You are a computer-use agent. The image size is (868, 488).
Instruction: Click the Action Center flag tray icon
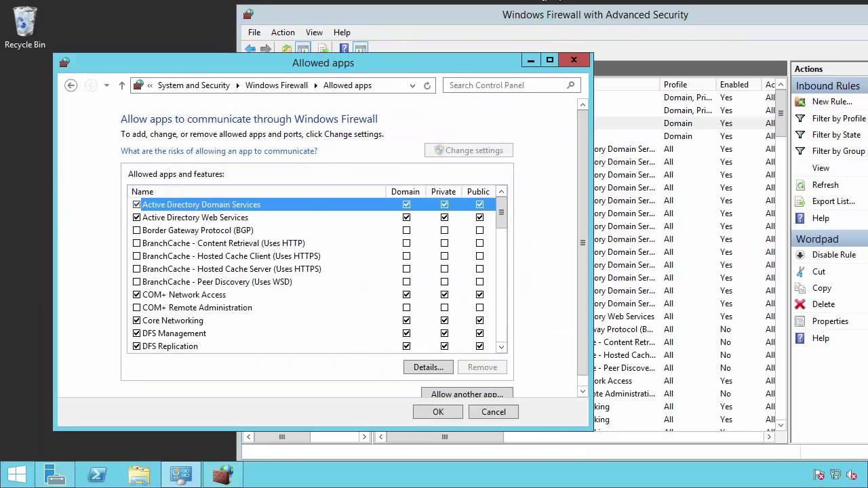819,475
